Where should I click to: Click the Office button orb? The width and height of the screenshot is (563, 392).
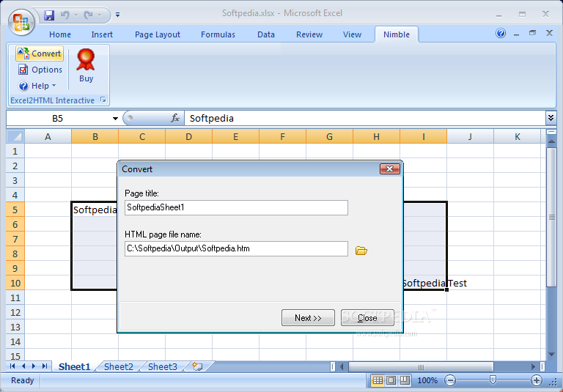coord(21,21)
